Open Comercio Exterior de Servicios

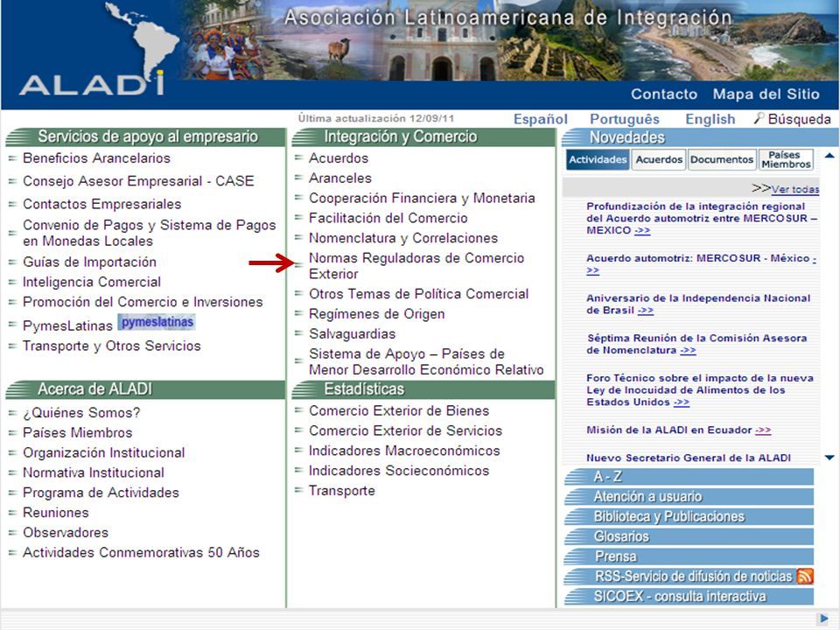click(405, 430)
